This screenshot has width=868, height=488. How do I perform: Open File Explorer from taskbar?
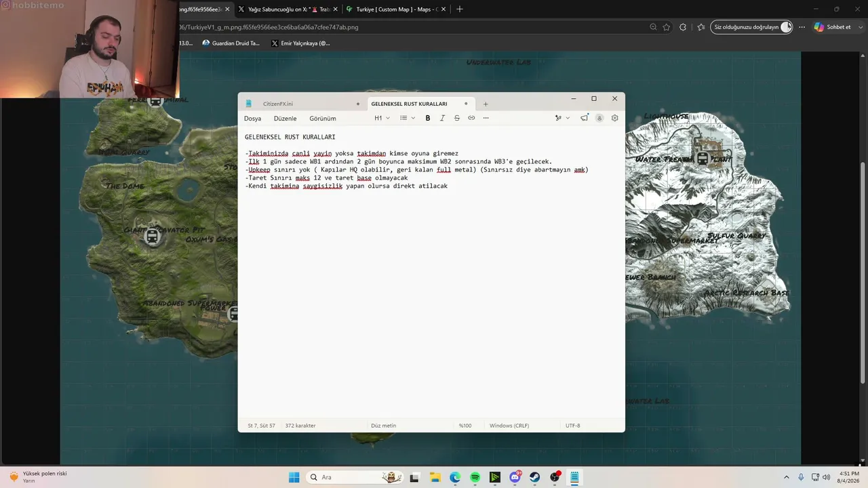pos(435,477)
